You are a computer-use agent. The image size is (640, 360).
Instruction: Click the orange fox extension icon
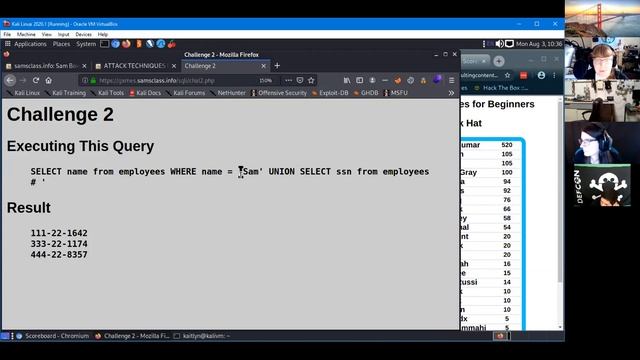398,80
